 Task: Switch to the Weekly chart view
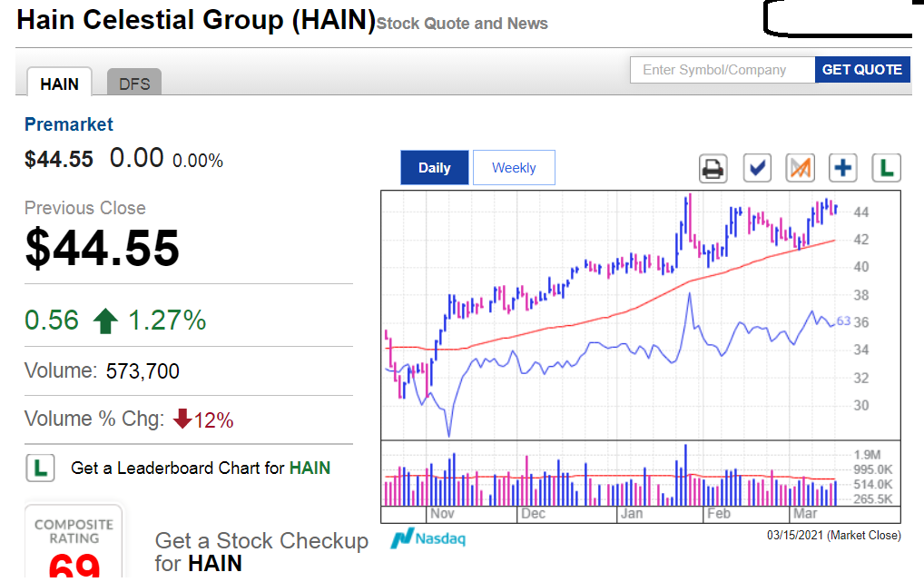tap(514, 167)
